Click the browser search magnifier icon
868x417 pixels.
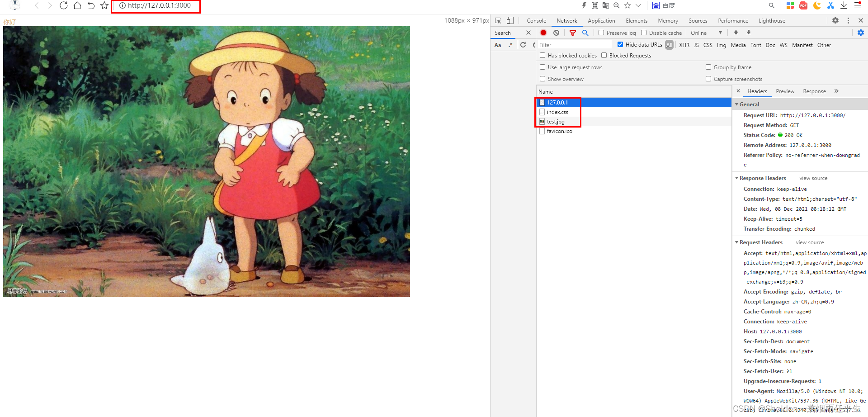771,5
